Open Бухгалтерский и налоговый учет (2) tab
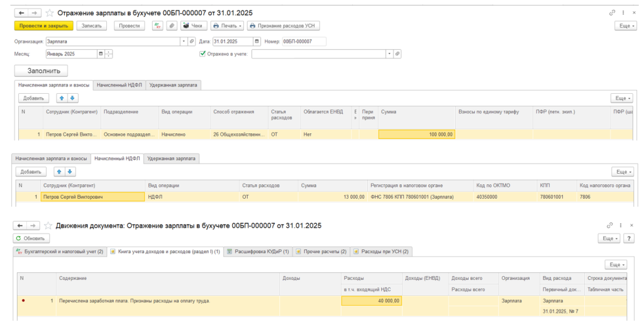The height and width of the screenshot is (324, 644). coord(60,251)
